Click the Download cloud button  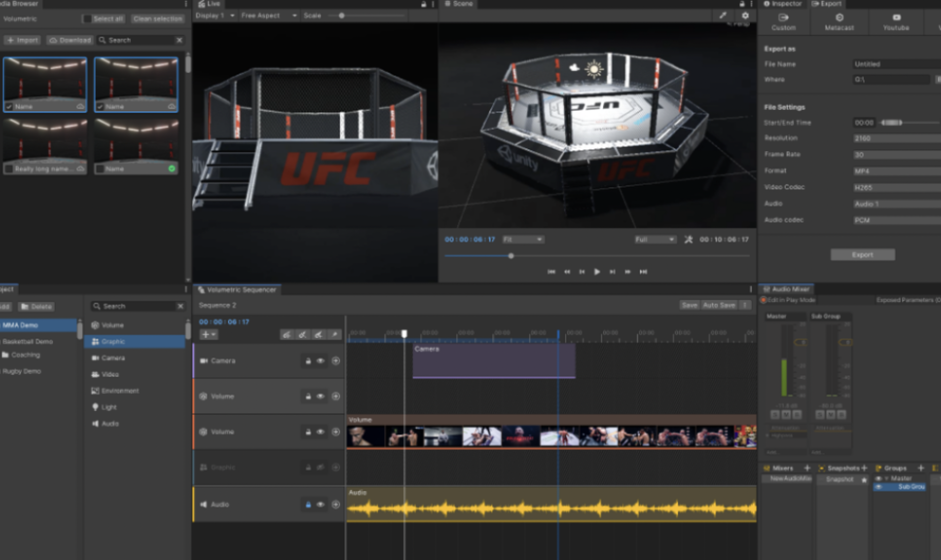coord(70,40)
